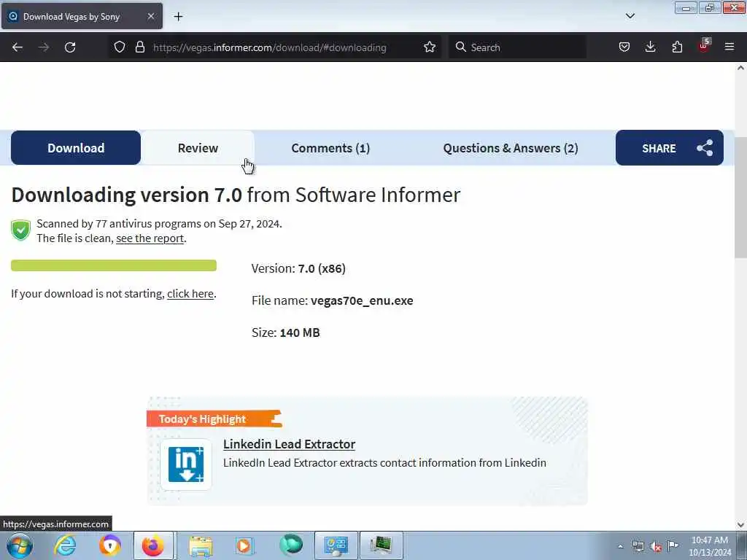This screenshot has width=747, height=560.
Task: Go back with the browser back arrow
Action: [x=18, y=47]
